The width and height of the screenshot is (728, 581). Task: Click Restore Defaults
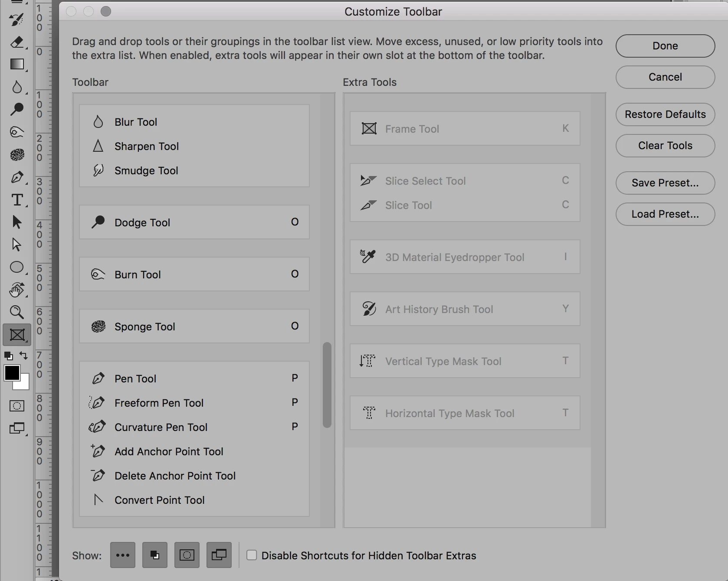click(665, 114)
